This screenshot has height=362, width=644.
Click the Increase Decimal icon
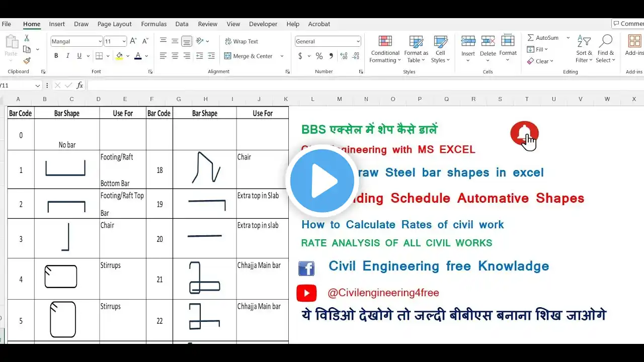tap(344, 56)
